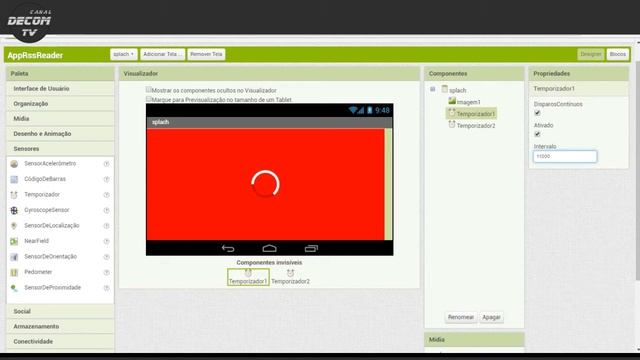The image size is (640, 360).
Task: Open the splach screen dropdown
Action: coord(124,54)
